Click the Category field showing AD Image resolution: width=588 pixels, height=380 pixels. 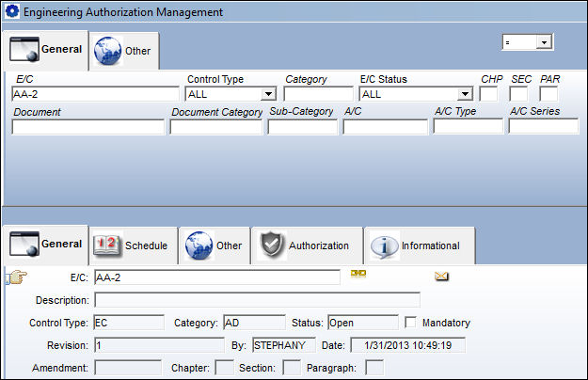click(254, 323)
